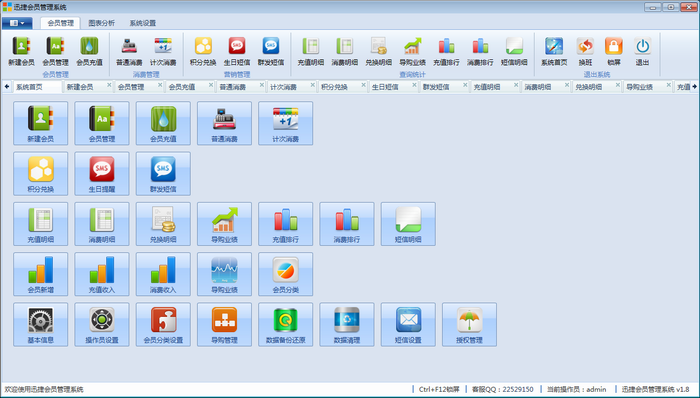Switch to the 系统设置 ribbon tab
This screenshot has height=398, width=700.
click(x=143, y=23)
